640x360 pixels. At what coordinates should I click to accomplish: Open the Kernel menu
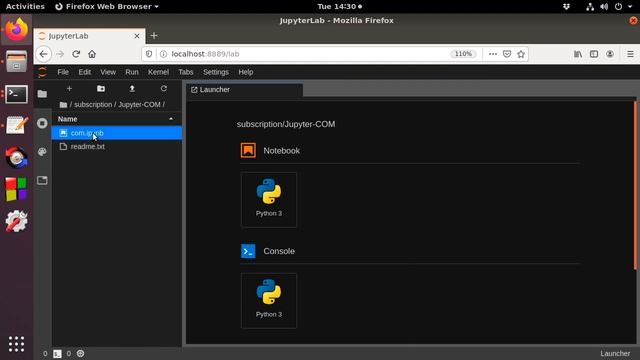[x=158, y=72]
